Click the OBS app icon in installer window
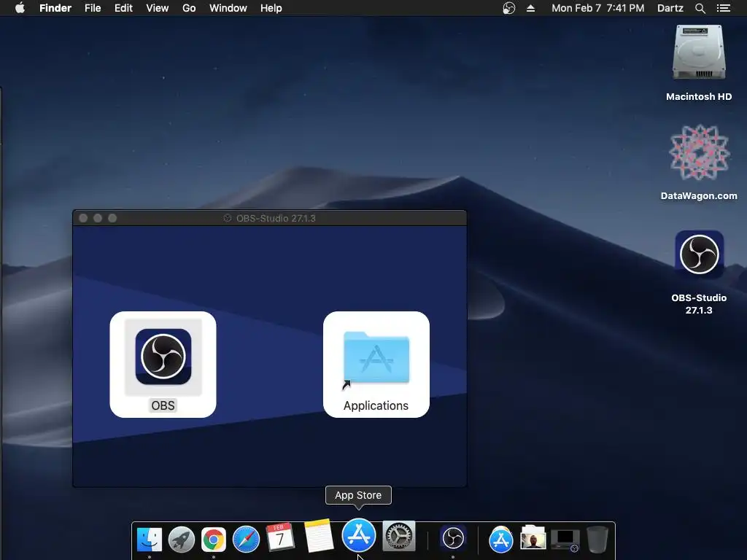 tap(163, 356)
